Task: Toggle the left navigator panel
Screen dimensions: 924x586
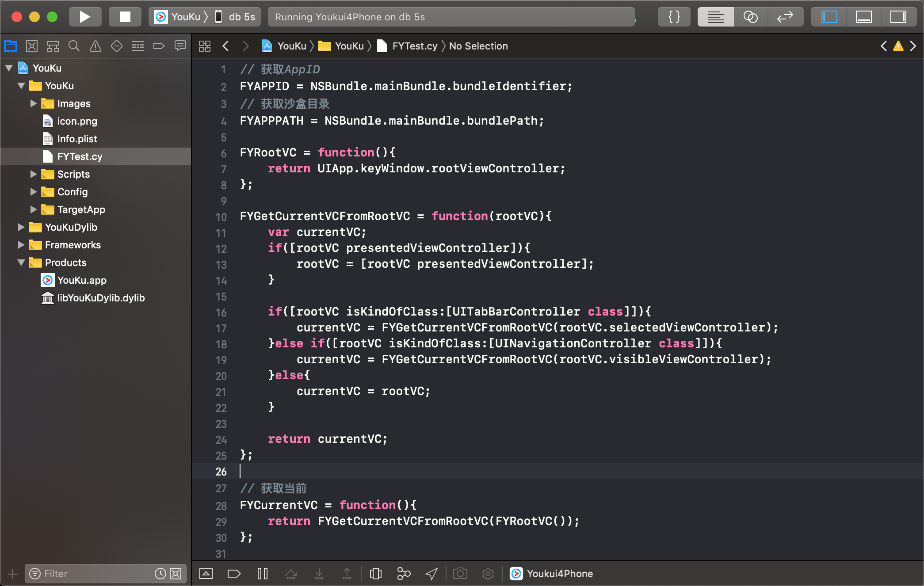Action: point(829,17)
